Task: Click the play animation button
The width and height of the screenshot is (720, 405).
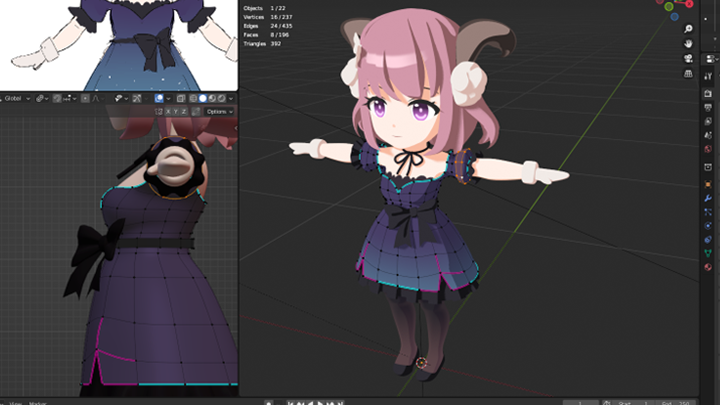Action: tap(320, 403)
